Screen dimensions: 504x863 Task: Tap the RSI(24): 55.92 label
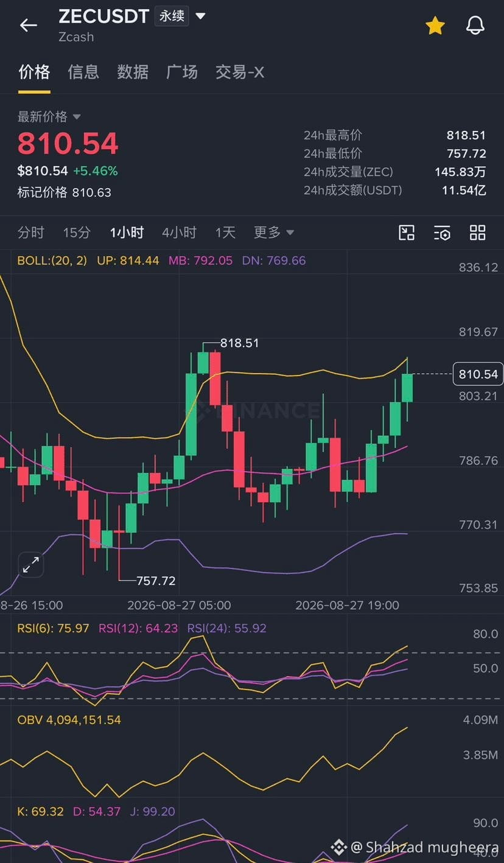click(x=226, y=628)
